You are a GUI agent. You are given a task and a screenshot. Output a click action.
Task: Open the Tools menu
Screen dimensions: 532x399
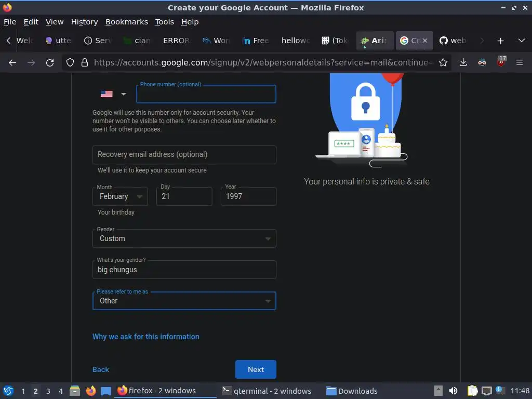point(165,22)
